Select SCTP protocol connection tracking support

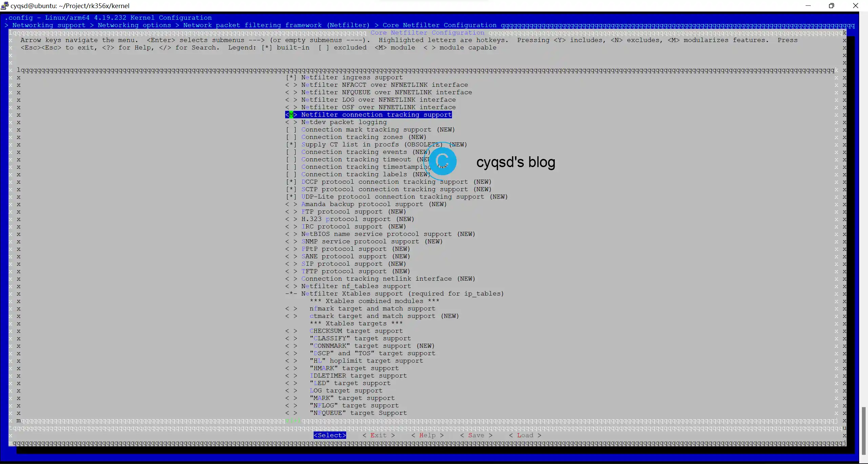coord(389,189)
